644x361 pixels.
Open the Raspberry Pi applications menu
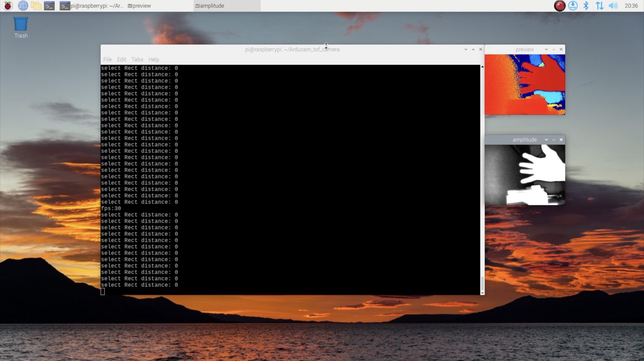pos(8,6)
